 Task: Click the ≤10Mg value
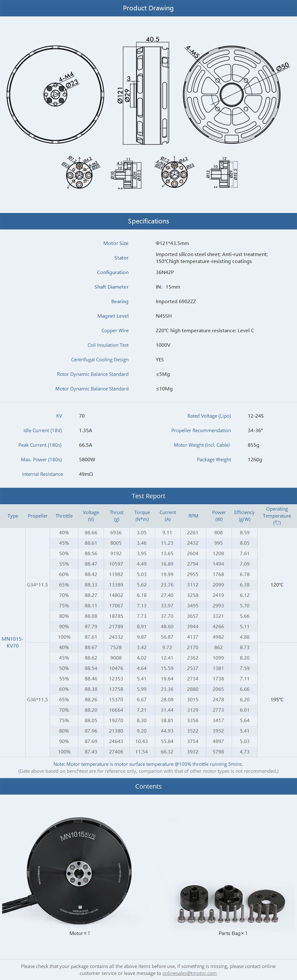164,389
